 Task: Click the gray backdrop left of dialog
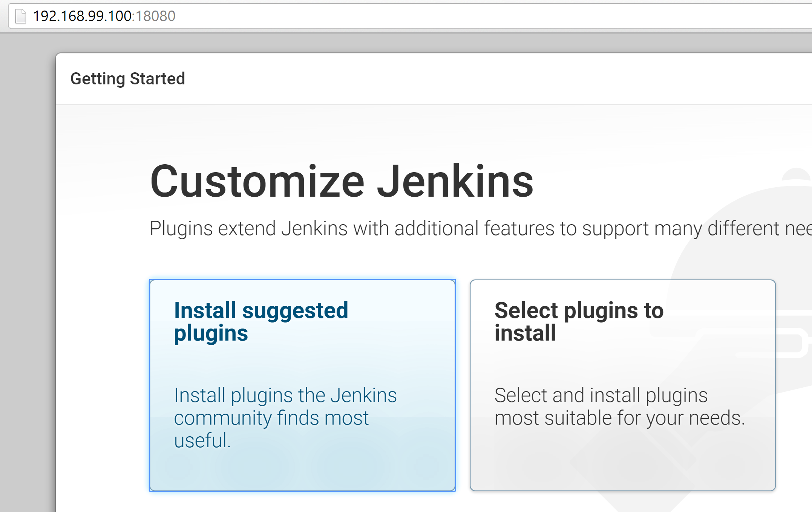click(x=27, y=264)
